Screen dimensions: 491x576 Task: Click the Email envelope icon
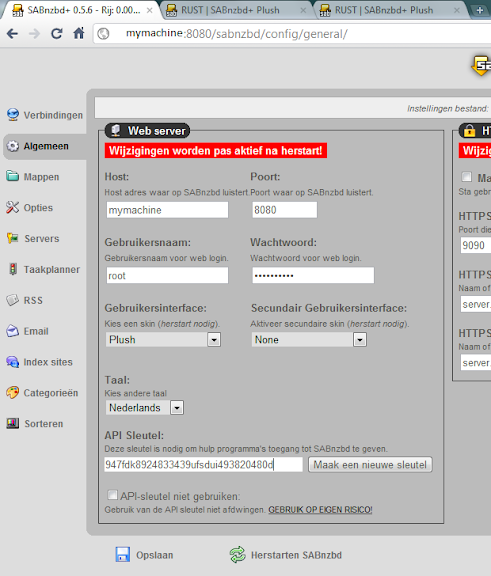coord(12,331)
